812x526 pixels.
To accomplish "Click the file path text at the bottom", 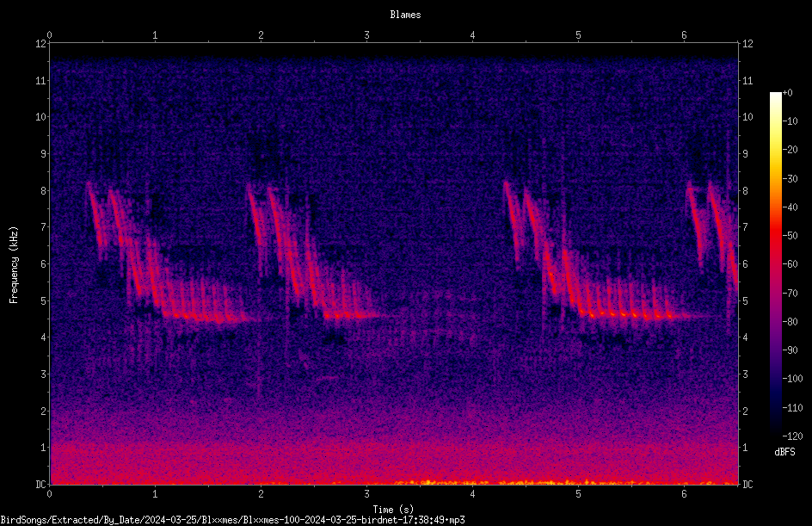I will coord(232,520).
